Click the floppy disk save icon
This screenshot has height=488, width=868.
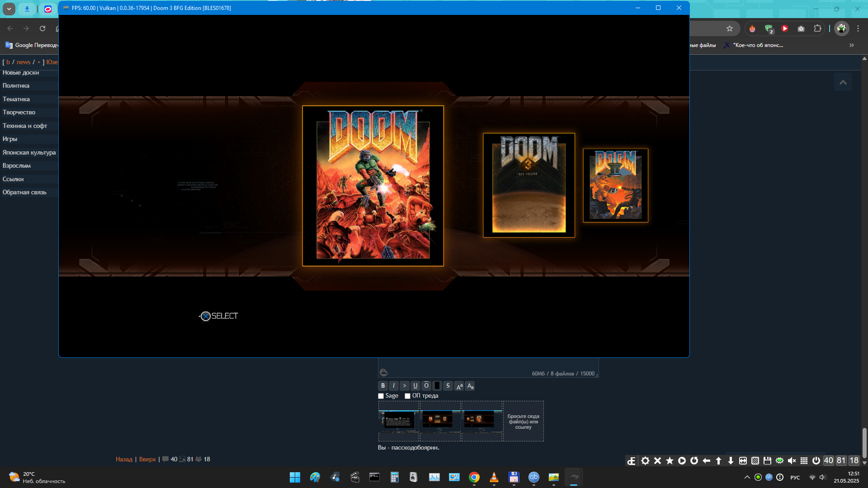click(767, 460)
